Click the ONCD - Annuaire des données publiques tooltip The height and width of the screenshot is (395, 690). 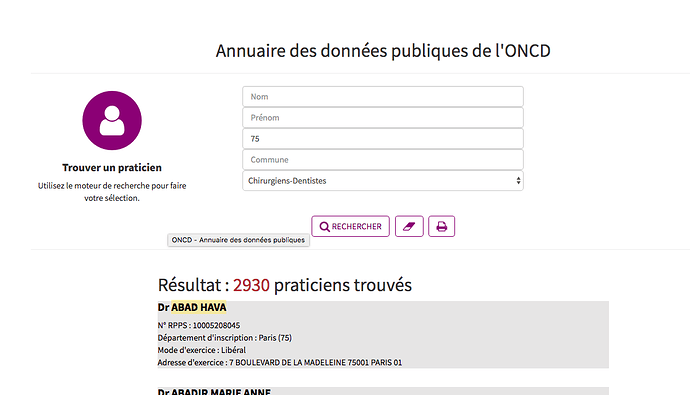click(238, 240)
